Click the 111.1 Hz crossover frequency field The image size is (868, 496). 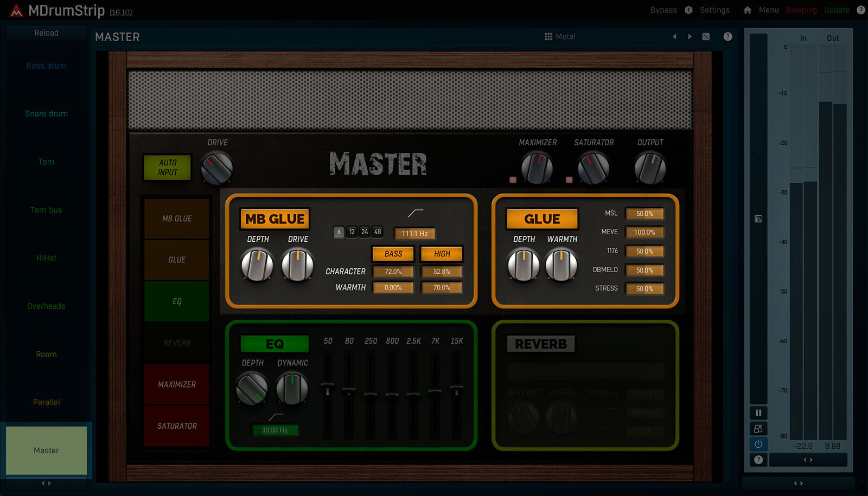point(414,234)
